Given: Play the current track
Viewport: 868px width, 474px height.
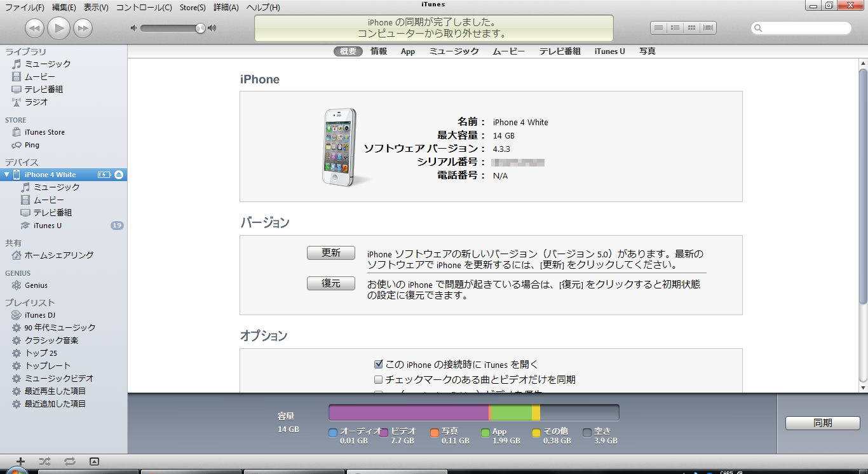Looking at the screenshot, I should coord(58,27).
